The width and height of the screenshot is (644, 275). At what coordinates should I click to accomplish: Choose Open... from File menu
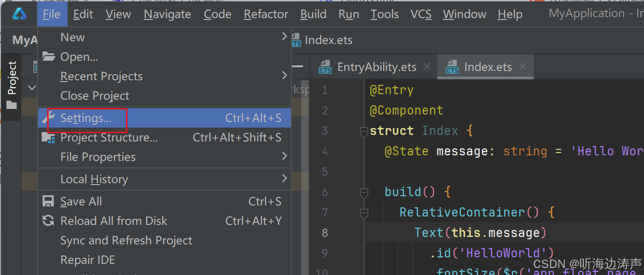click(x=164, y=57)
